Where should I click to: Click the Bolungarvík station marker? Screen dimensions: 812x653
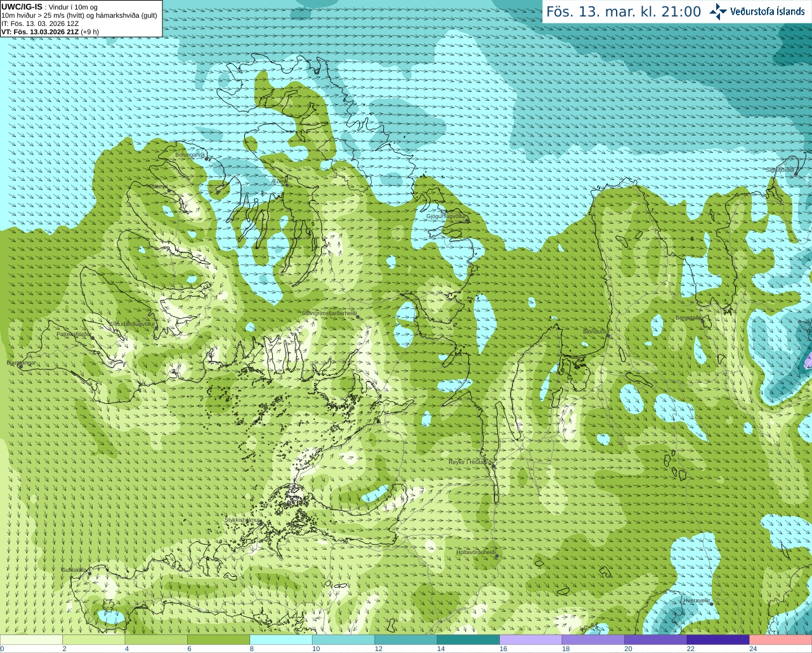[207, 158]
